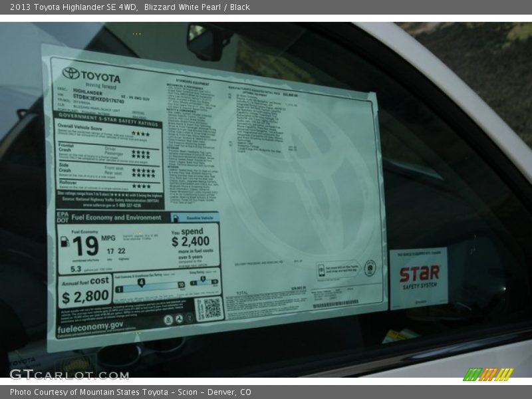Screen dimensions: 532x399
Task: Click the barcode at the sticker's bottom edge
Action: pyautogui.click(x=335, y=304)
